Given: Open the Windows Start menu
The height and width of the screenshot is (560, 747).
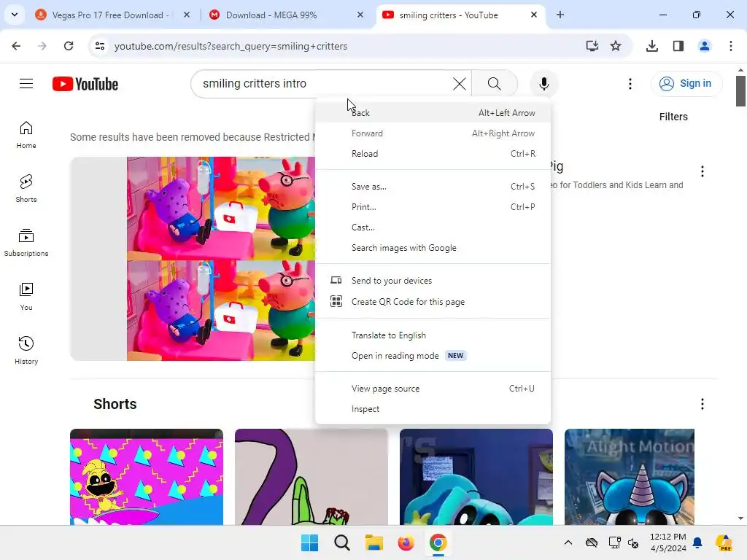Looking at the screenshot, I should 309,542.
